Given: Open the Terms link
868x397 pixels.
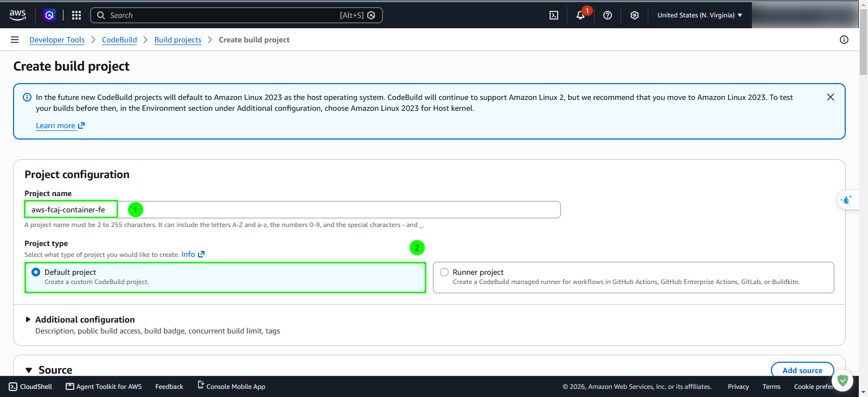Looking at the screenshot, I should click(771, 387).
